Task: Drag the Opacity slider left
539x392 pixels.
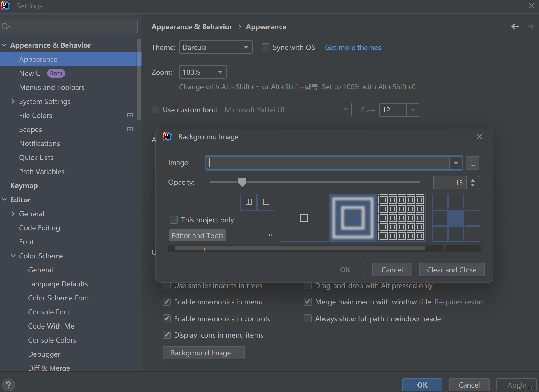Action: (242, 182)
